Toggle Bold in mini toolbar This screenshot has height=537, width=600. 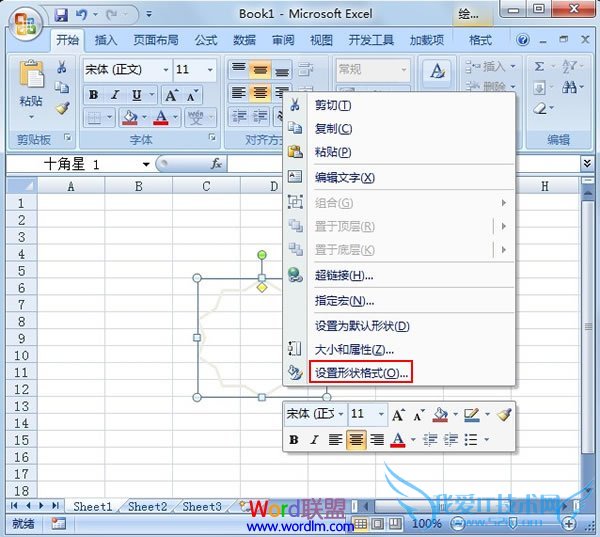click(x=294, y=440)
